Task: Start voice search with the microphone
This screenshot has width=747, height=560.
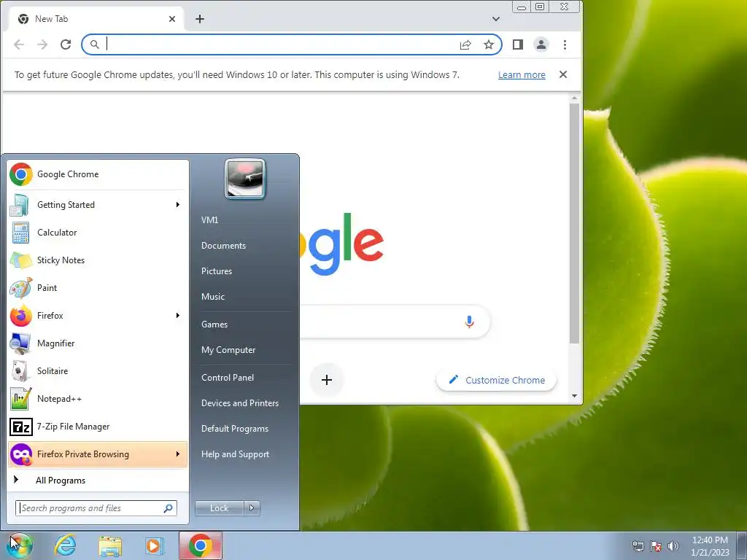Action: (x=469, y=322)
